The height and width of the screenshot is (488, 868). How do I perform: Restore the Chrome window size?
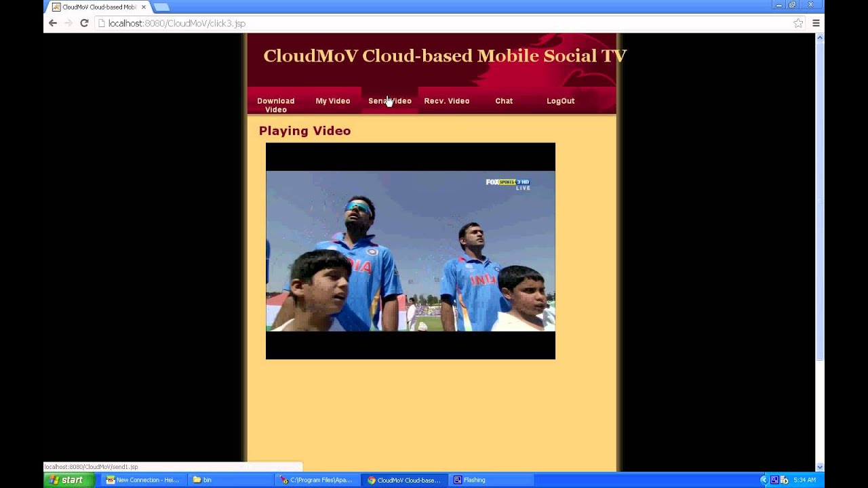tap(792, 5)
